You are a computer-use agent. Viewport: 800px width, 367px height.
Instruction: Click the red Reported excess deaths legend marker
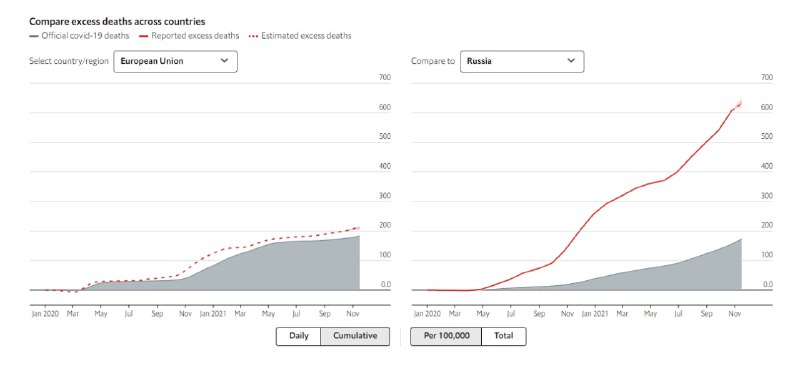(144, 36)
